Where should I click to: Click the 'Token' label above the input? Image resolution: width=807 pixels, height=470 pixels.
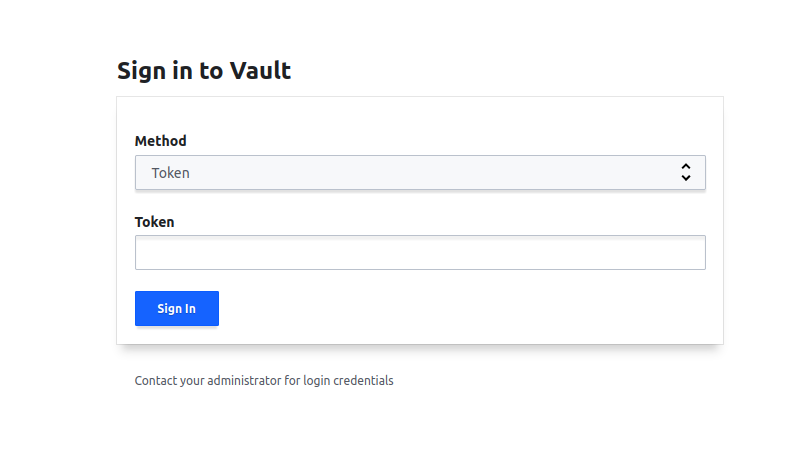pyautogui.click(x=155, y=222)
